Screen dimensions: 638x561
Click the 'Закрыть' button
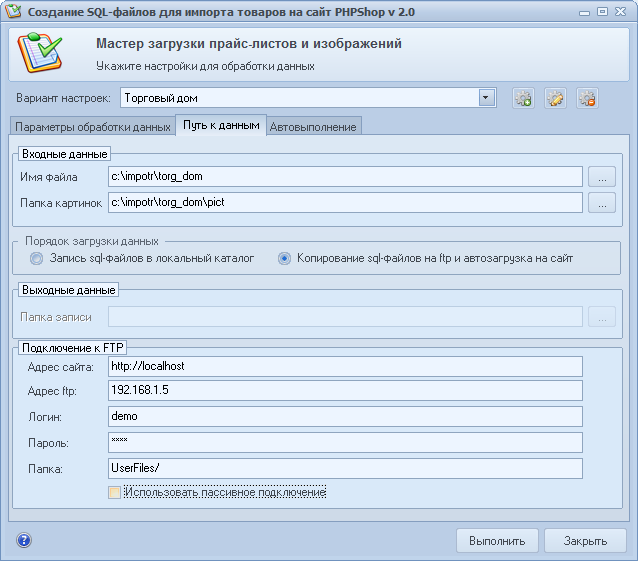click(x=585, y=541)
